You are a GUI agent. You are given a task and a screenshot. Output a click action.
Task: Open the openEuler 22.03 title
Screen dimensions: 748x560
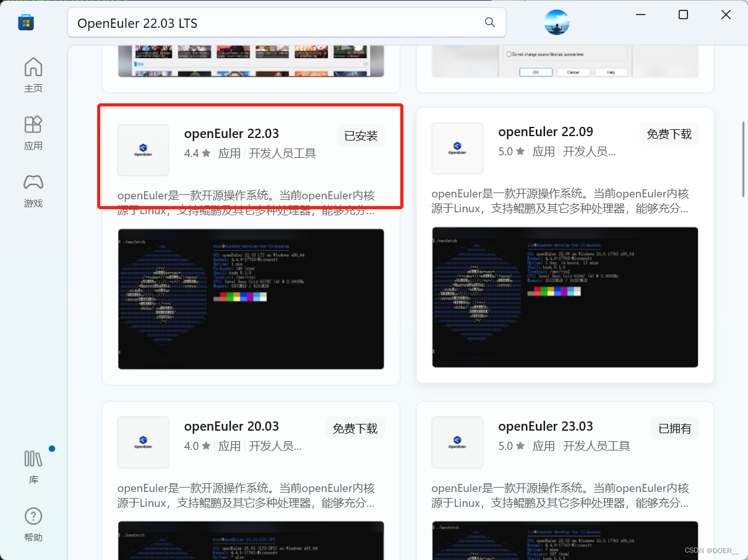(231, 134)
